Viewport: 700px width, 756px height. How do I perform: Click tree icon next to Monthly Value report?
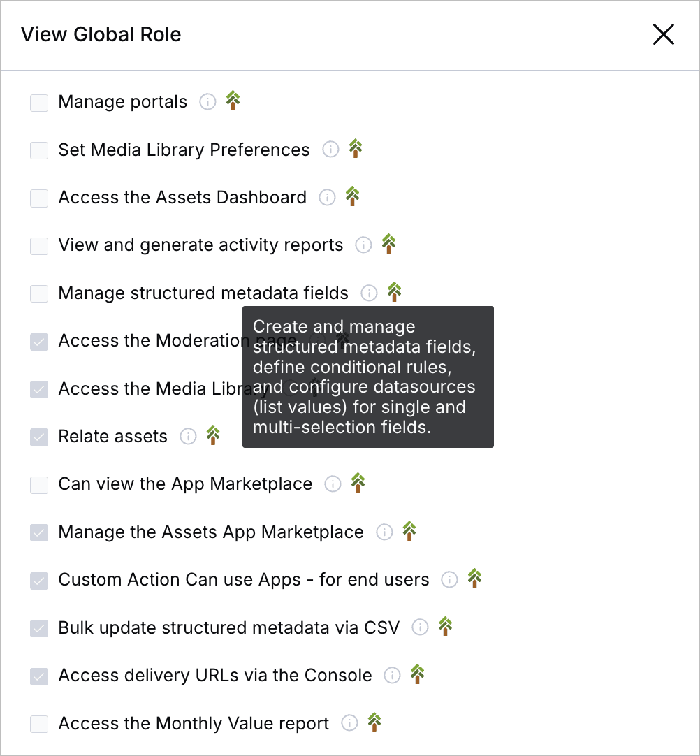coord(374,722)
